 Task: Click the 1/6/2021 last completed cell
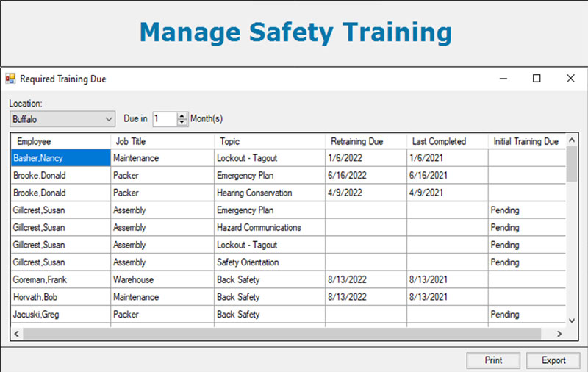(x=448, y=158)
